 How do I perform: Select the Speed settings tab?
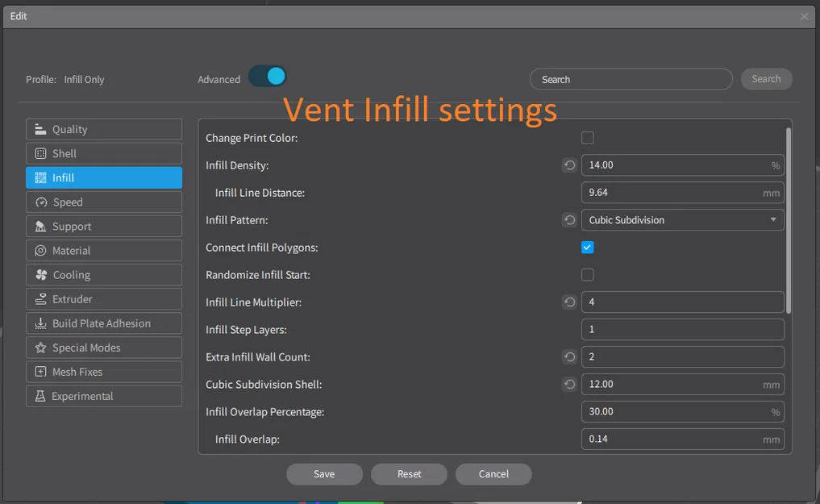click(x=104, y=202)
